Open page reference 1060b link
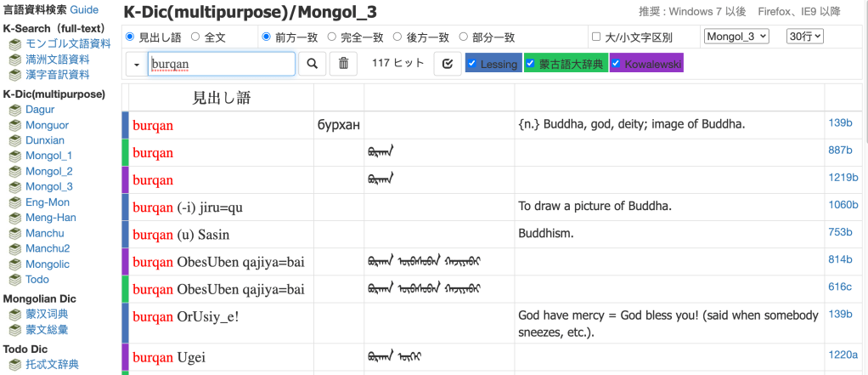 click(840, 204)
